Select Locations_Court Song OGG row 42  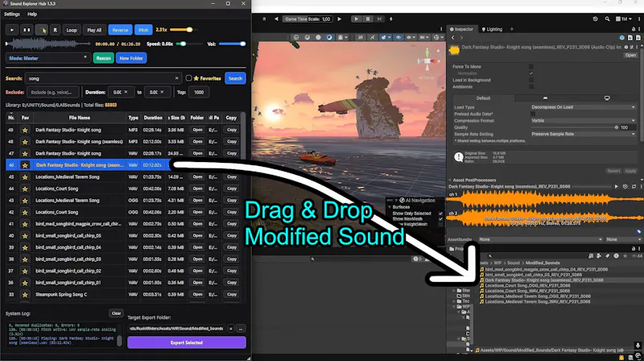tap(123, 212)
